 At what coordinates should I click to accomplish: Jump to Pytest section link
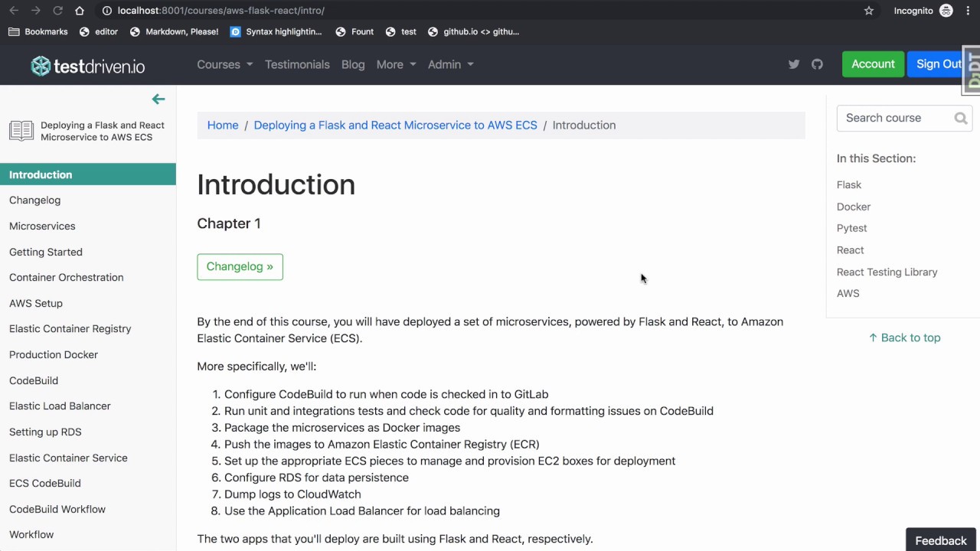pos(851,228)
